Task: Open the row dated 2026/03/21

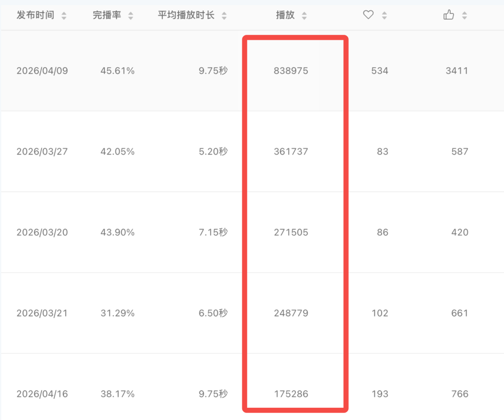Action: [x=252, y=313]
